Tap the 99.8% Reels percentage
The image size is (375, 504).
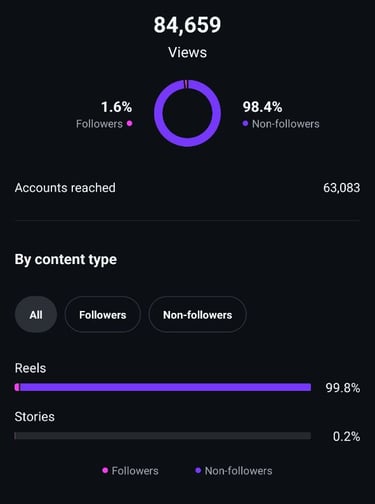coord(343,388)
